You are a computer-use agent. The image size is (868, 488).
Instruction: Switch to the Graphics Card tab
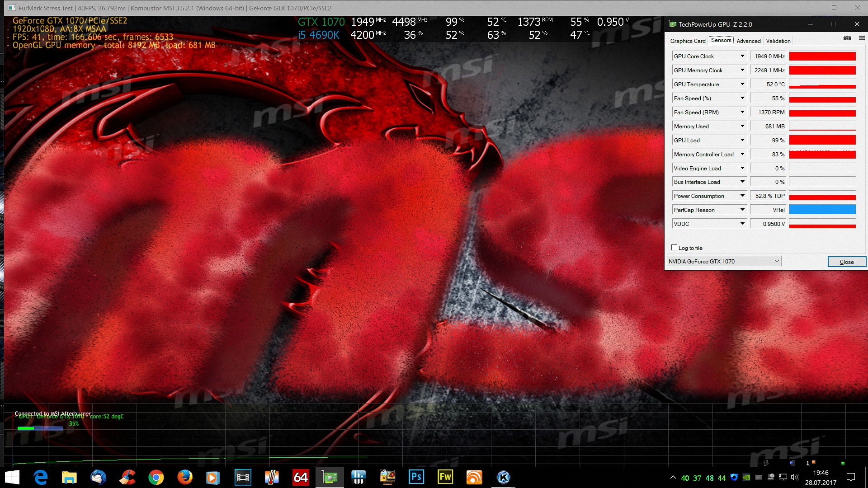[688, 41]
